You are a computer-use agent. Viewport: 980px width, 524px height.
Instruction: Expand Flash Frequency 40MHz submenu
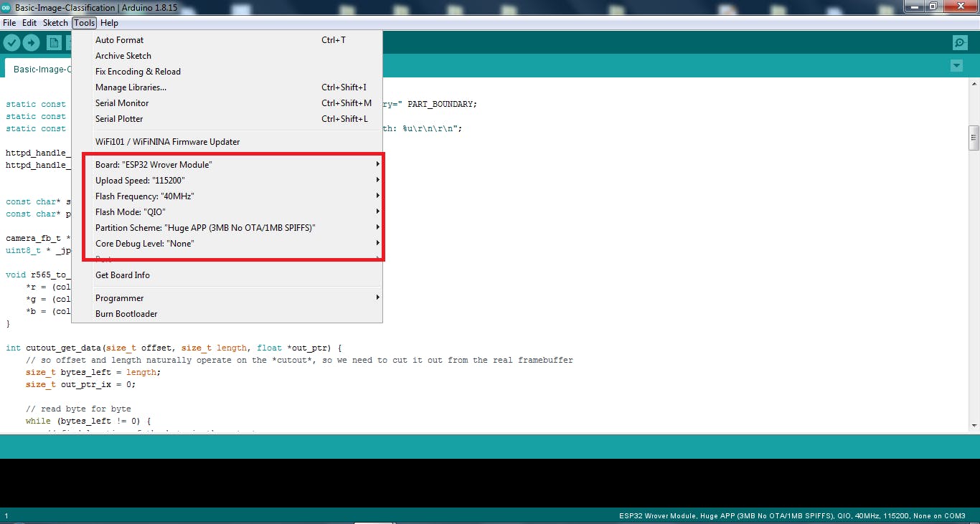tap(227, 196)
